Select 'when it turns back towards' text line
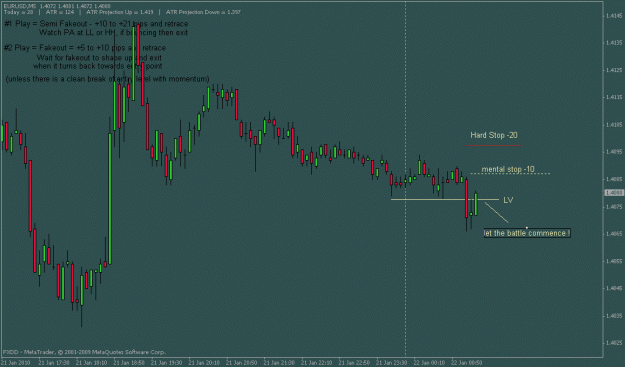 tap(98, 66)
